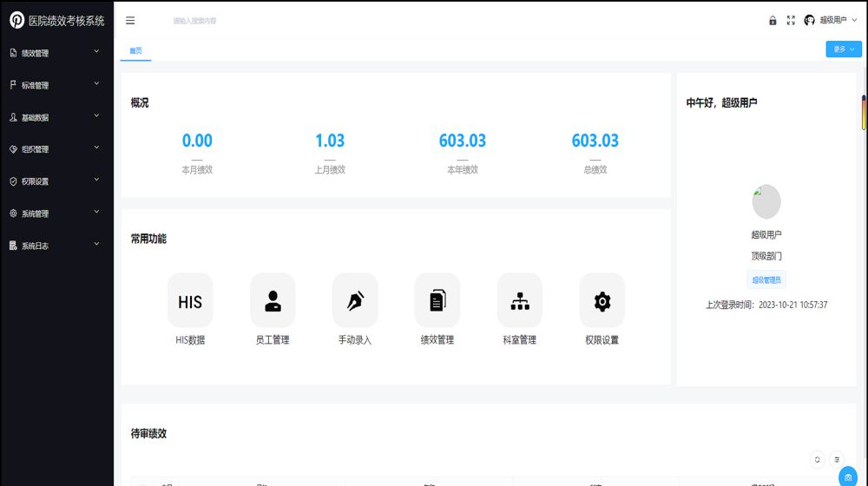Image resolution: width=868 pixels, height=486 pixels.
Task: Open the 超级用户 account dropdown
Action: point(838,21)
